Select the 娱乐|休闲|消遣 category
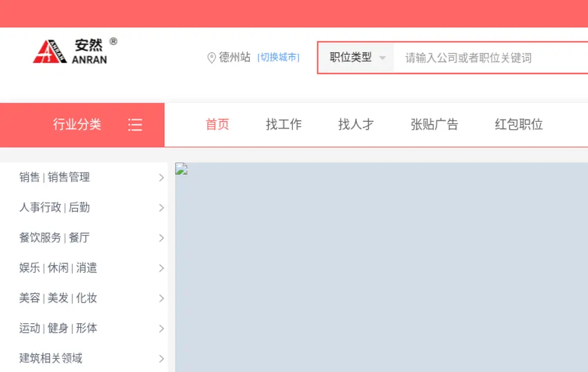The height and width of the screenshot is (372, 588). 58,268
